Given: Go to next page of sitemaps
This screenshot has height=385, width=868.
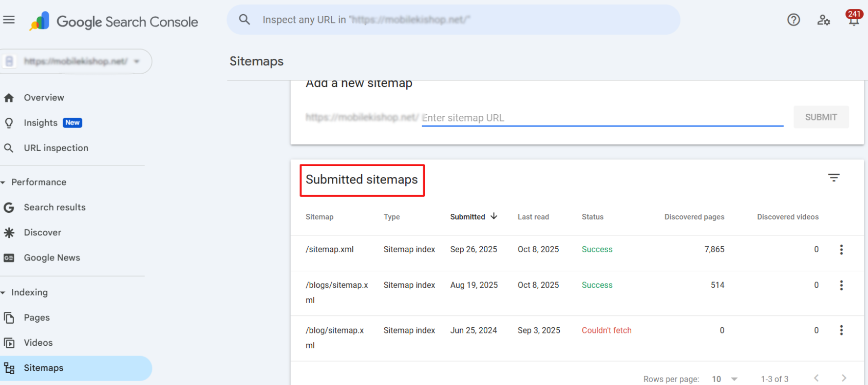Looking at the screenshot, I should [x=844, y=378].
